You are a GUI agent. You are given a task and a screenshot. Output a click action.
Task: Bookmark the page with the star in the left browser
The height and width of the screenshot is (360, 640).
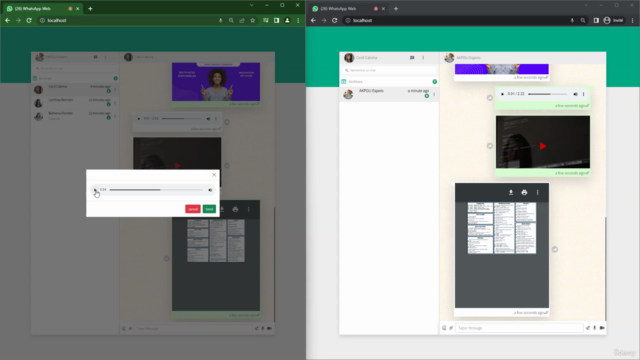pyautogui.click(x=253, y=20)
